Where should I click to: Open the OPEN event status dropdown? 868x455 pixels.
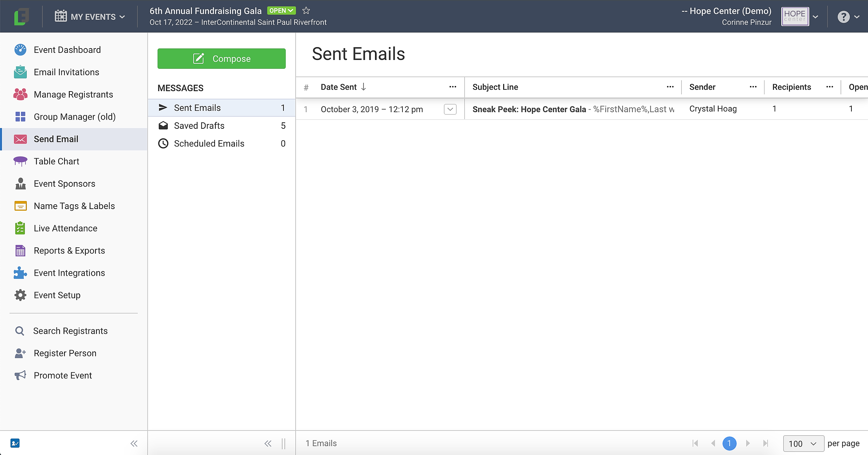coord(281,11)
